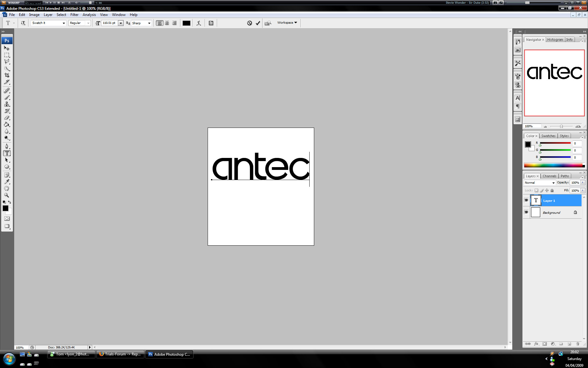Open the font family dropdown
The width and height of the screenshot is (588, 368).
click(64, 23)
